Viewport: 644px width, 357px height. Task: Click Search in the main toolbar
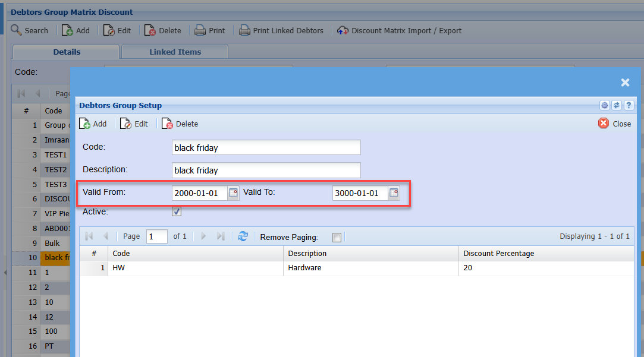click(x=30, y=30)
